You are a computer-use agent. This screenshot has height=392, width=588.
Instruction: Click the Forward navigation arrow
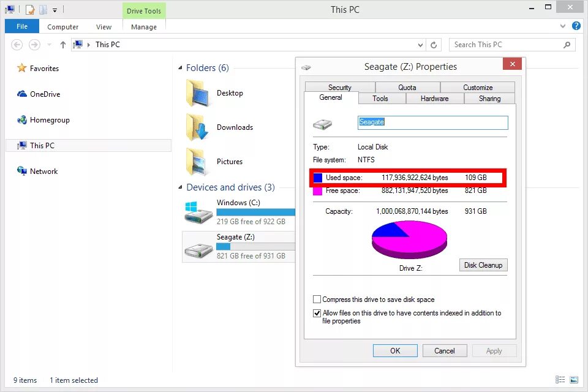point(34,45)
